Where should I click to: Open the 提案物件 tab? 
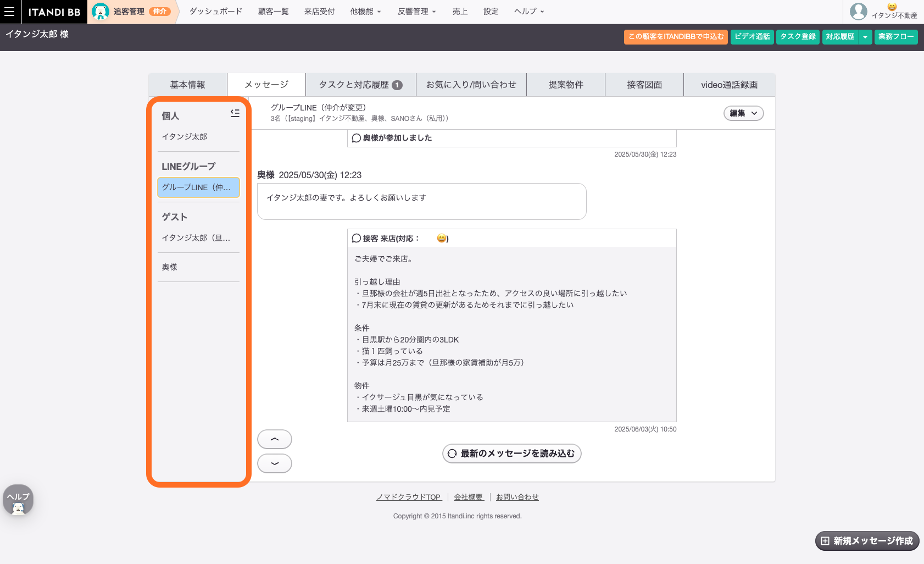click(566, 85)
